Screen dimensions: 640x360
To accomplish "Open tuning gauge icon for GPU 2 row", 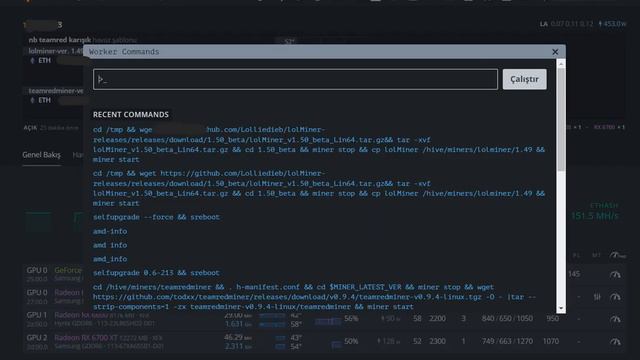I will point(615,341).
